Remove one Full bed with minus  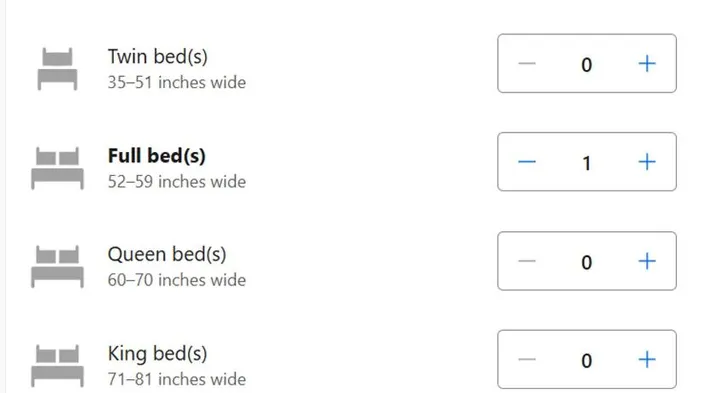tap(527, 162)
